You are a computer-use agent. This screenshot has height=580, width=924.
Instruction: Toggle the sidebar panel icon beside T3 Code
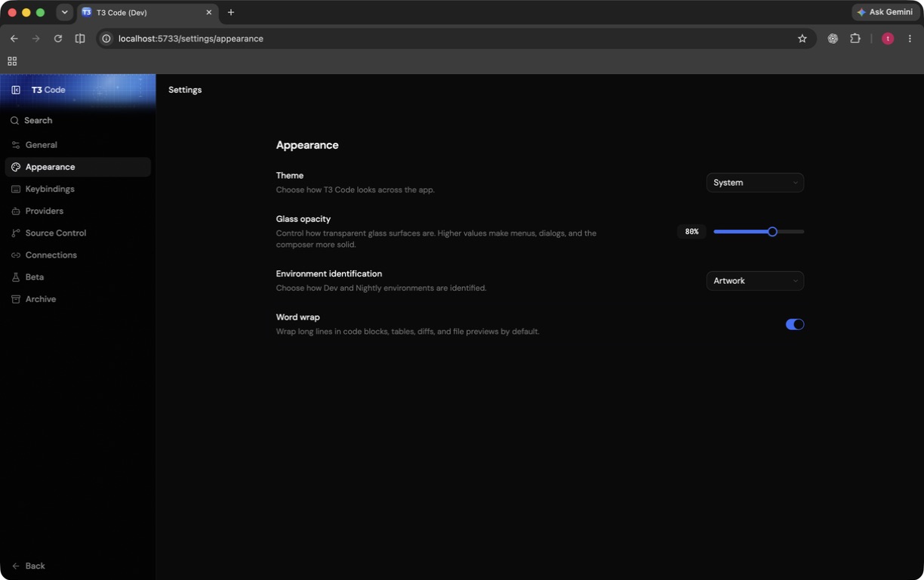tap(16, 90)
